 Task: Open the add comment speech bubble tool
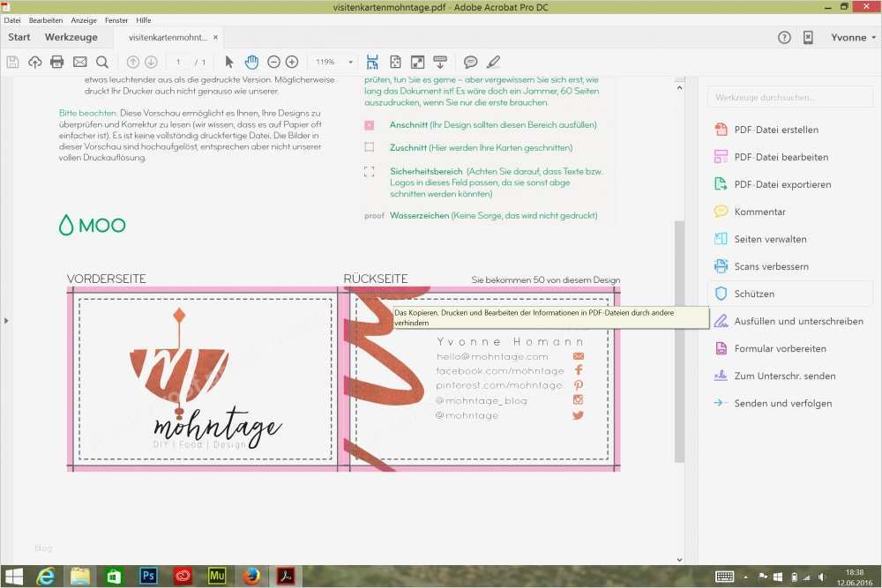coord(470,62)
